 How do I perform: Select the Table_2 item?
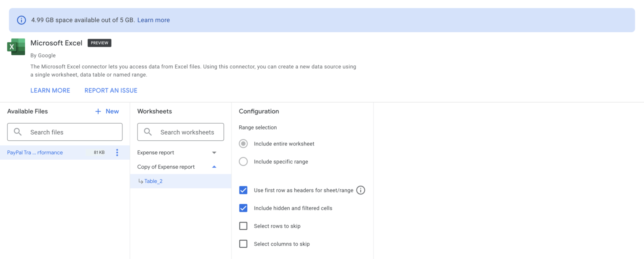[181, 181]
